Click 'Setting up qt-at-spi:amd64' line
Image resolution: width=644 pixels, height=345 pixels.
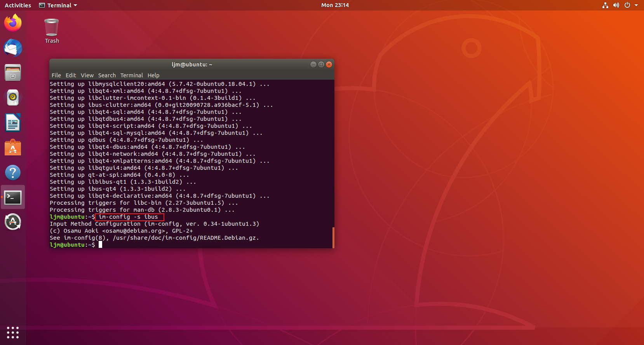[x=119, y=175]
